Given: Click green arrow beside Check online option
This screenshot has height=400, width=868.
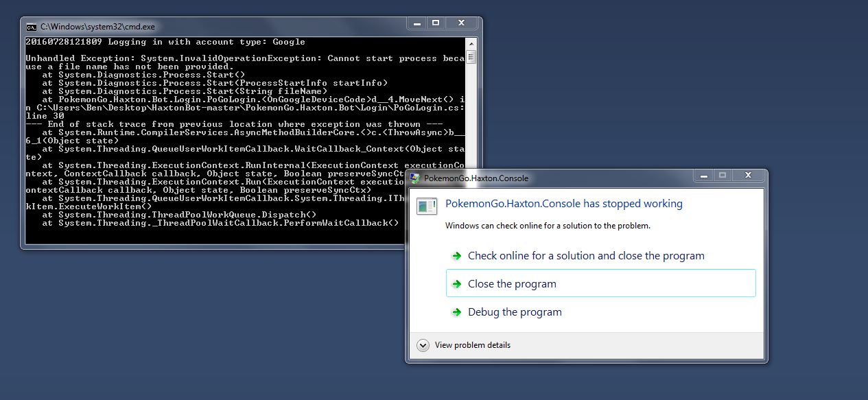Looking at the screenshot, I should (x=456, y=256).
